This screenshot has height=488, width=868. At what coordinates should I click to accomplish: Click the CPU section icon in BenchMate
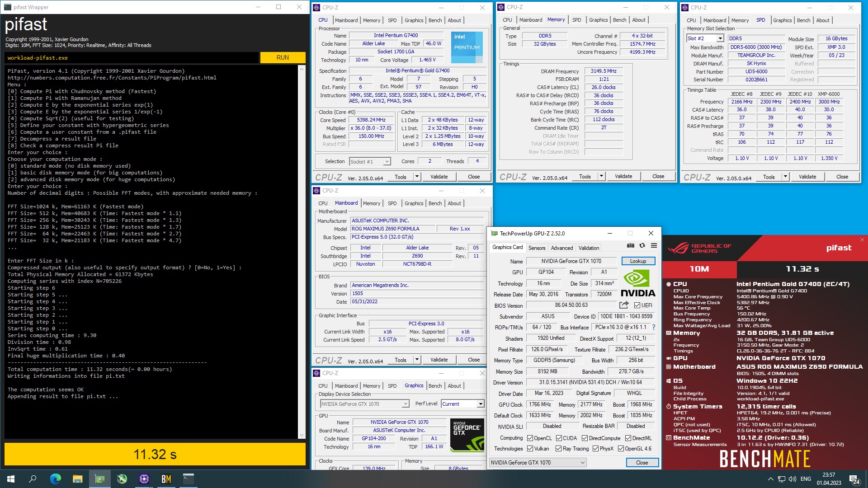click(x=669, y=284)
